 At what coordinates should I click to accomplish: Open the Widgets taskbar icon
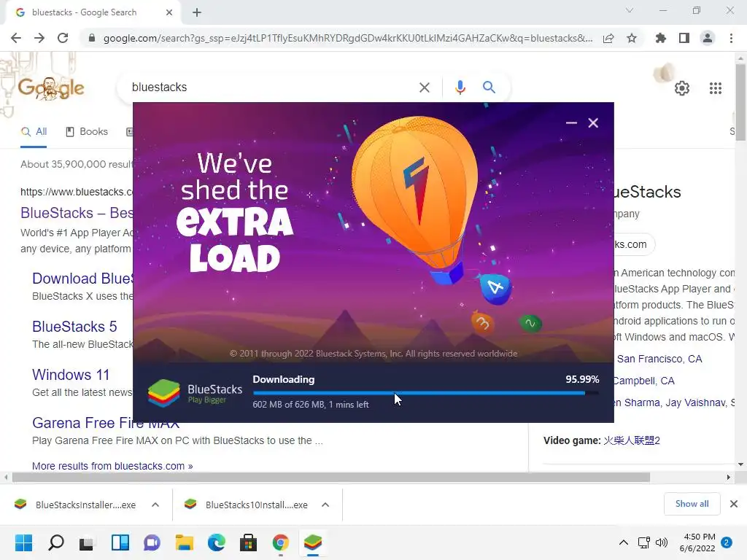(120, 542)
